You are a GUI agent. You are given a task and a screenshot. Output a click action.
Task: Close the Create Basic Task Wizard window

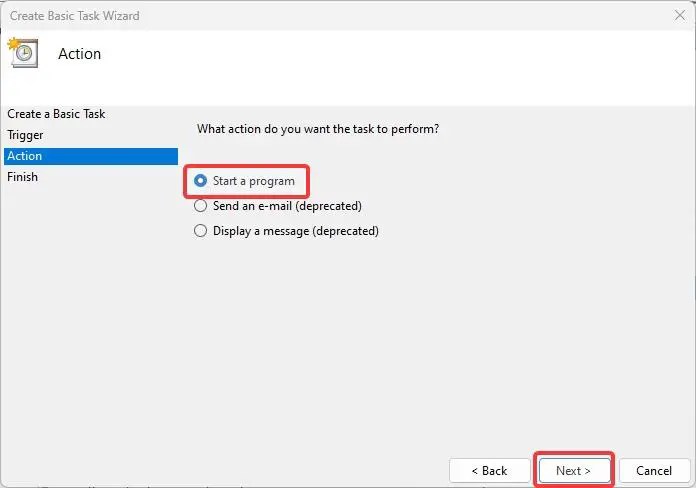point(679,16)
